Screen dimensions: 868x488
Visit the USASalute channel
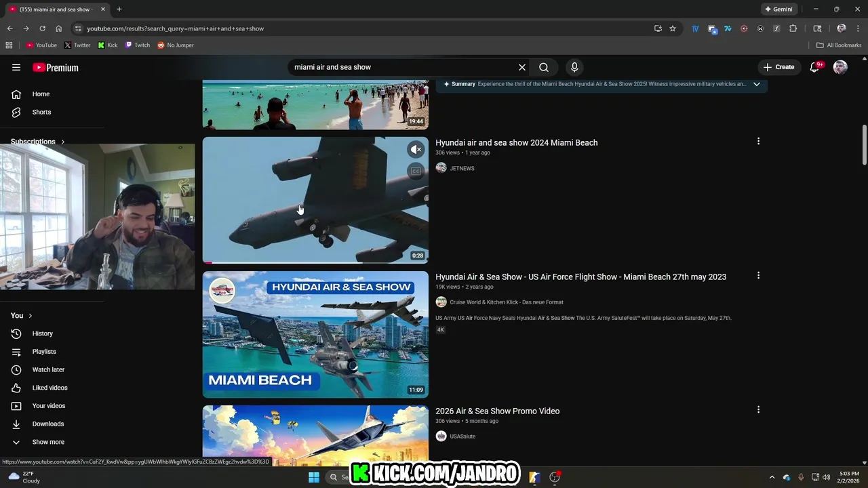tap(462, 436)
